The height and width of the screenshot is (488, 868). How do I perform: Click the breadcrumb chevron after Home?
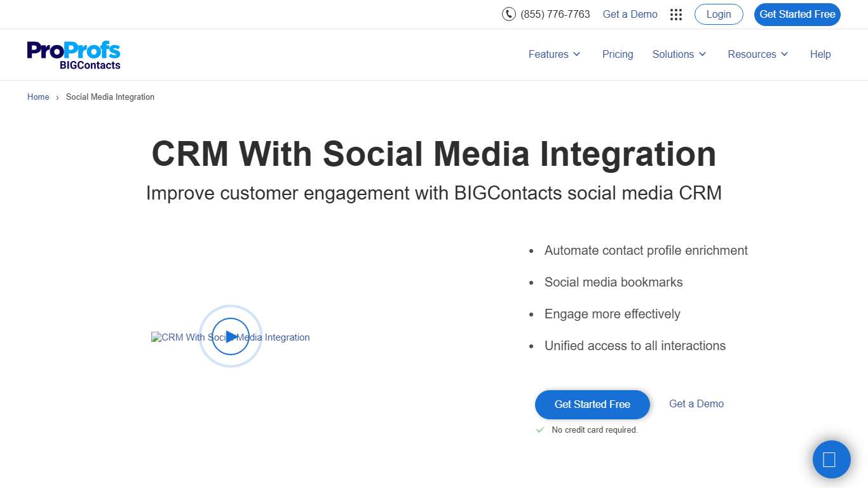point(57,97)
